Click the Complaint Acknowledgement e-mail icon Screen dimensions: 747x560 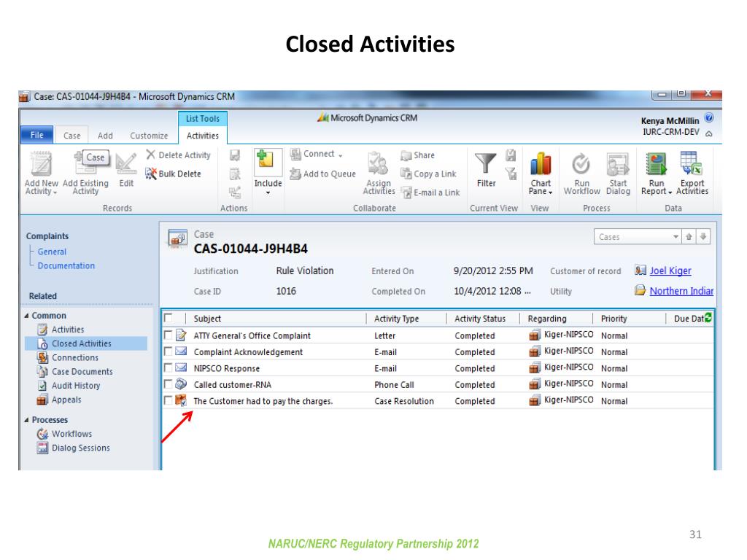click(x=181, y=351)
